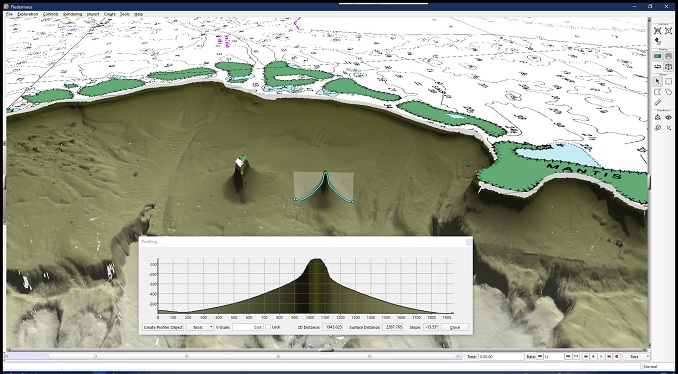Pick the polygon selection mode icon
The width and height of the screenshot is (678, 374).
(658, 92)
